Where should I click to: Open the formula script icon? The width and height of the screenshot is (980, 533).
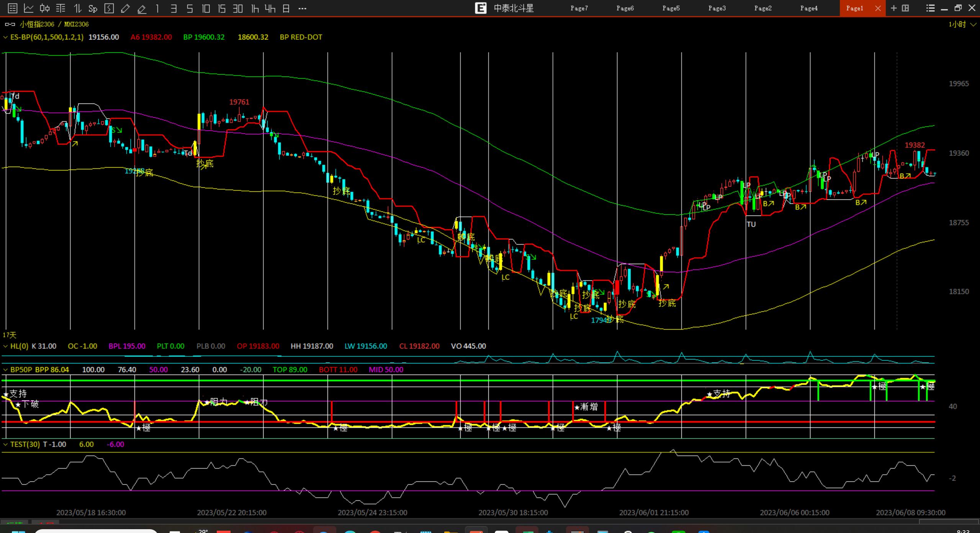109,8
